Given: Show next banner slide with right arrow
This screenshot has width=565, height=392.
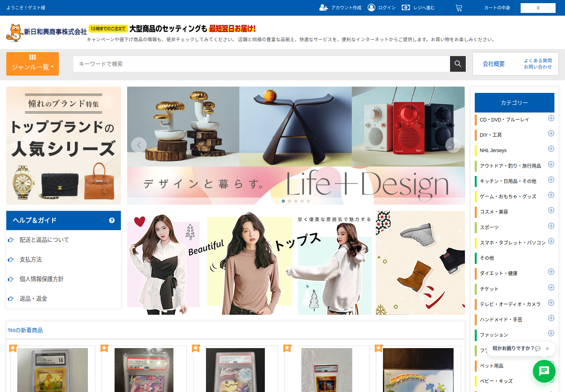Looking at the screenshot, I should pyautogui.click(x=453, y=145).
